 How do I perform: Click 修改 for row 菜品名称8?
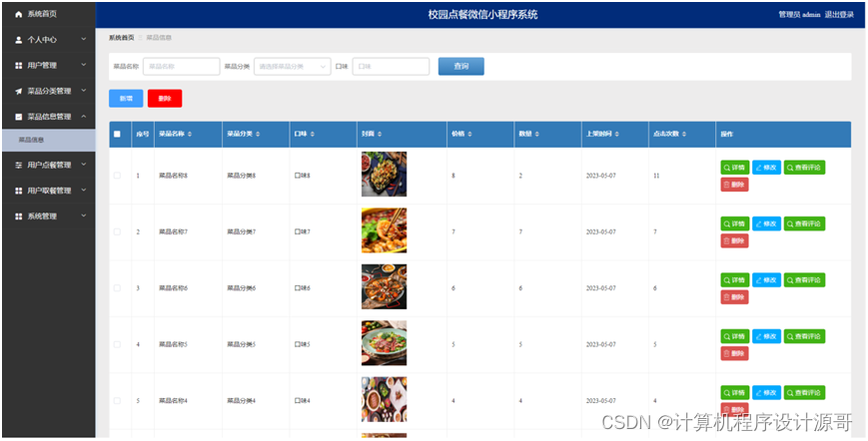coord(767,168)
